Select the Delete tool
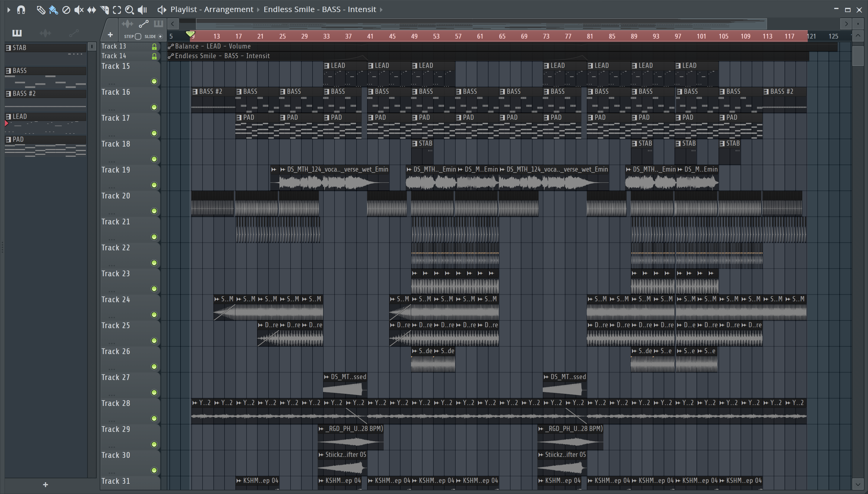 tap(66, 10)
